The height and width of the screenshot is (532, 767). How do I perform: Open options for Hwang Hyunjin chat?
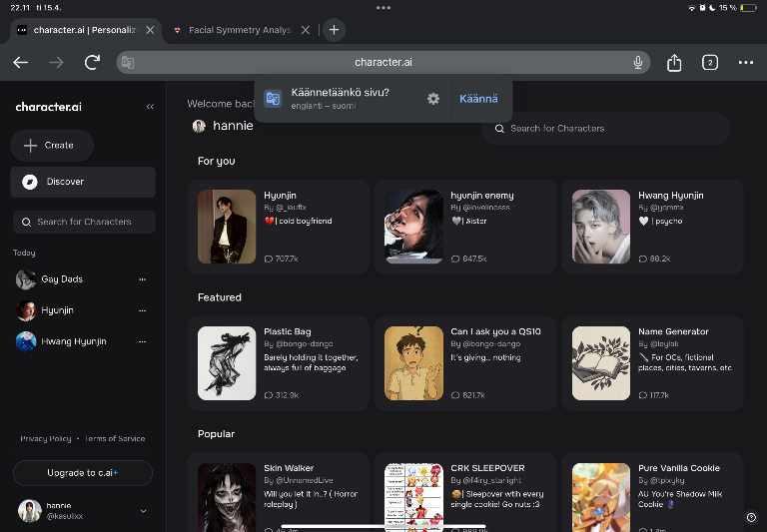coord(142,341)
